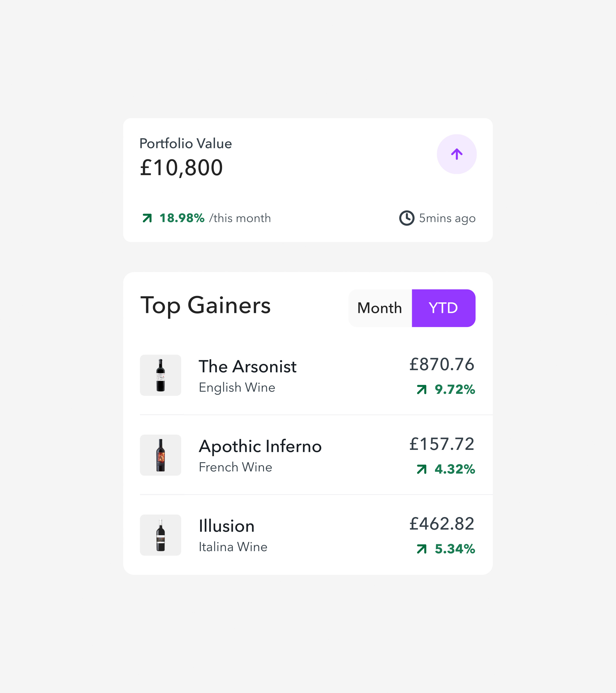Switch Top Gainers to Month view
Viewport: 616px width, 693px height.
380,308
